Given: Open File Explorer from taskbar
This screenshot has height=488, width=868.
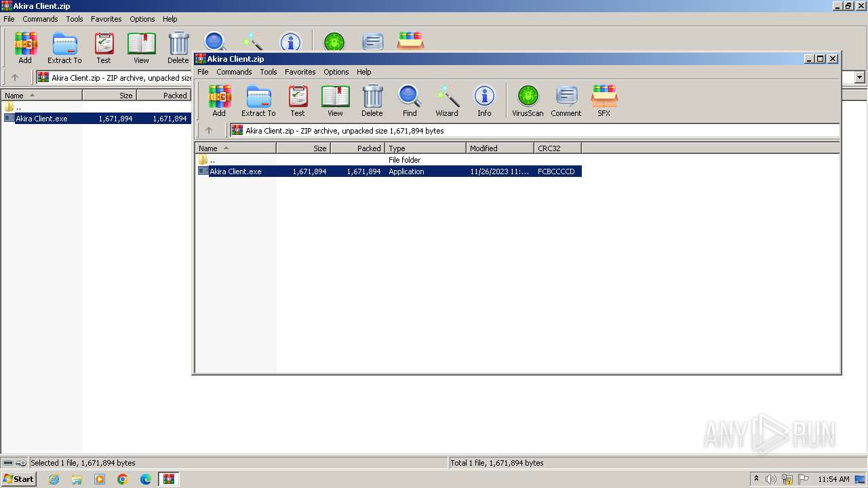Looking at the screenshot, I should 77,479.
